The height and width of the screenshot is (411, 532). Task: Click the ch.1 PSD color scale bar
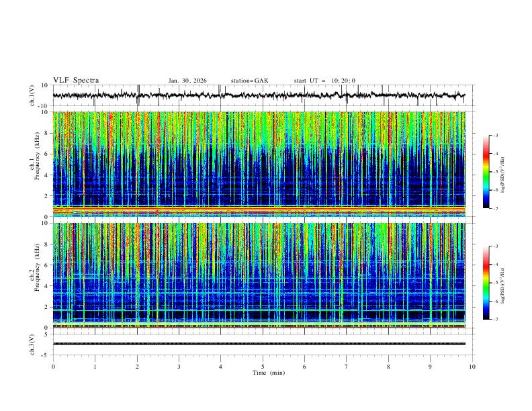coord(486,172)
